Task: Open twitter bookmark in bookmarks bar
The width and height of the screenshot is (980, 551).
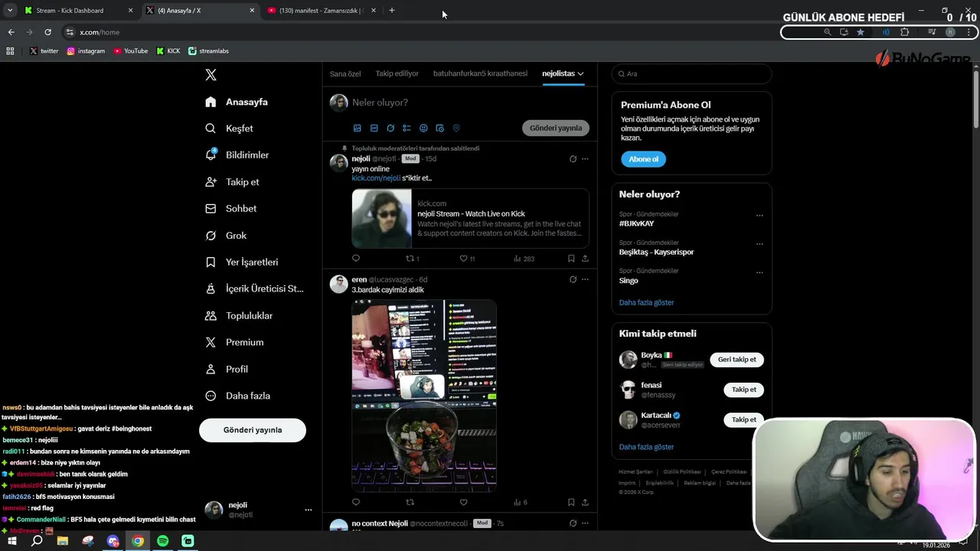Action: pos(44,51)
